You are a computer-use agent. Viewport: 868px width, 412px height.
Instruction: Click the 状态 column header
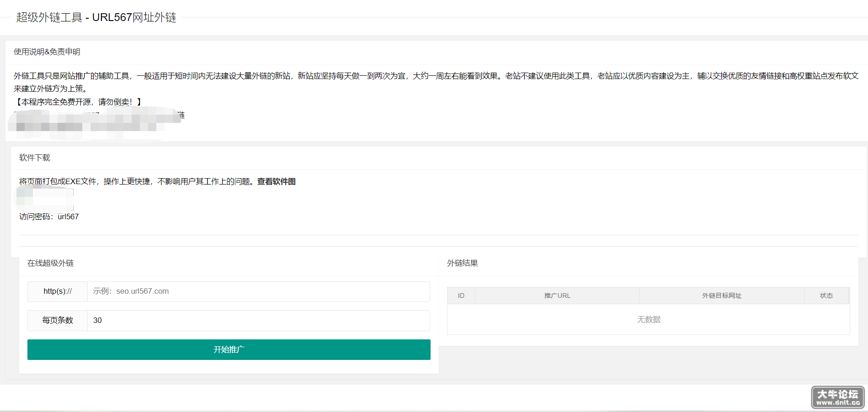(826, 296)
